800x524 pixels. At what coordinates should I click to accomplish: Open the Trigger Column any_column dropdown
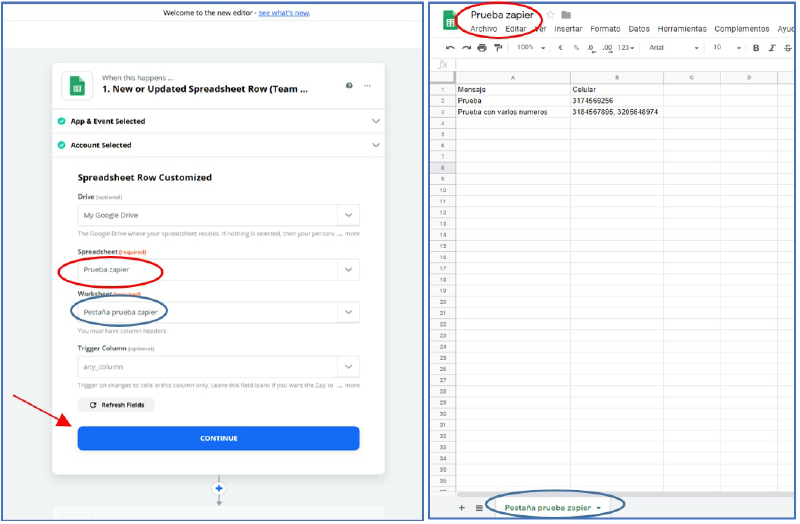point(218,366)
